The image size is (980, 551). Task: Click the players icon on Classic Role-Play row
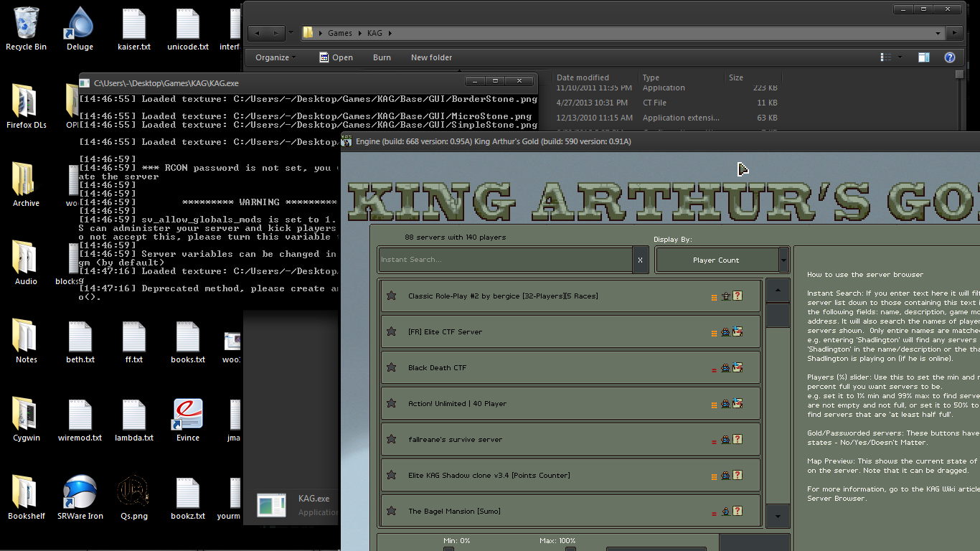point(726,296)
